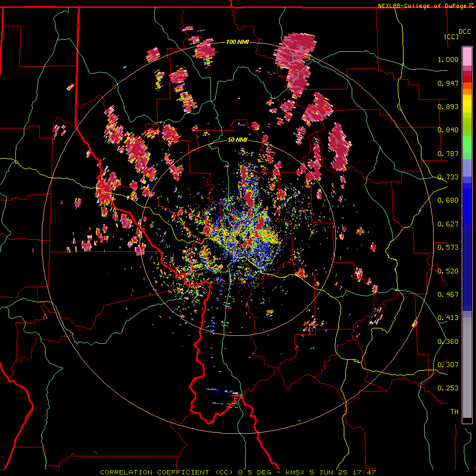Select the 0.787 legend value
The width and height of the screenshot is (476, 476).
(x=448, y=153)
